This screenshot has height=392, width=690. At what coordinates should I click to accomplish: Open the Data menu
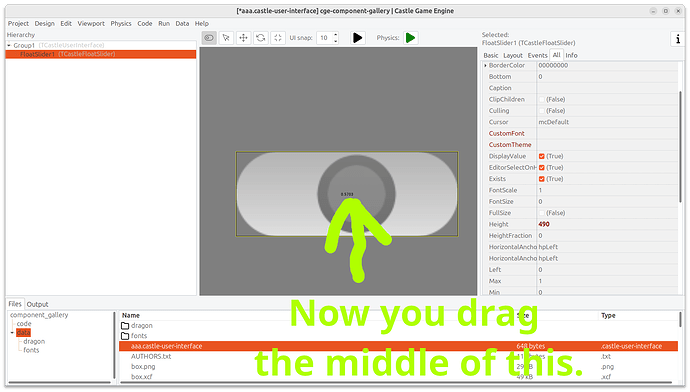coord(182,24)
